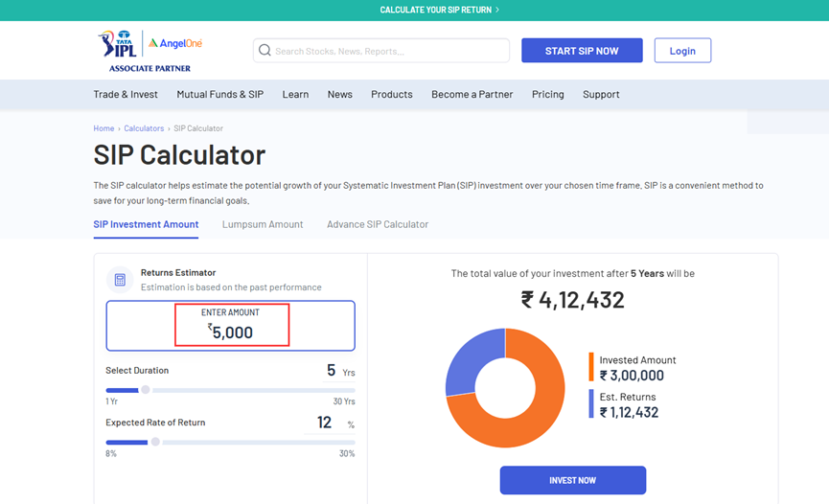This screenshot has width=829, height=504.
Task: Adjust the Select Duration slider handle
Action: 146,390
